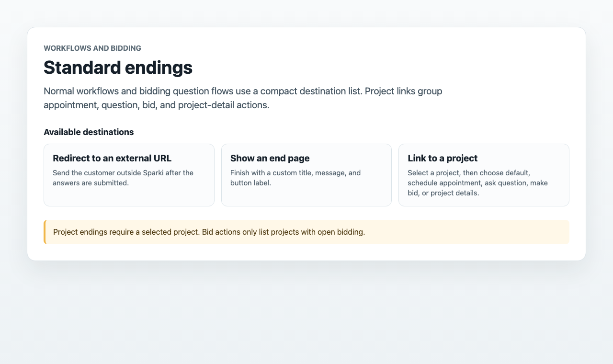The height and width of the screenshot is (364, 613).
Task: Click the word 'Sparki' in the redirect card
Action: (153, 172)
